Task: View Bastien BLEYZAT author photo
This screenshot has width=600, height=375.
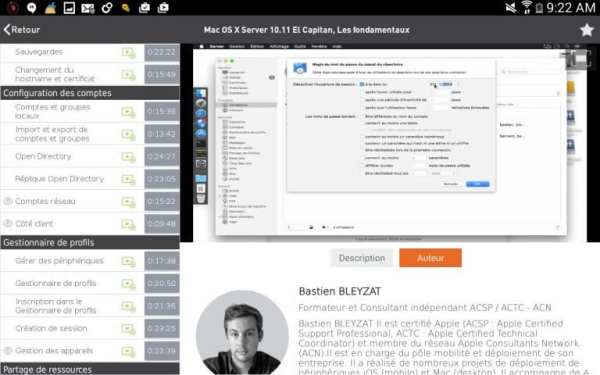Action: [x=242, y=332]
